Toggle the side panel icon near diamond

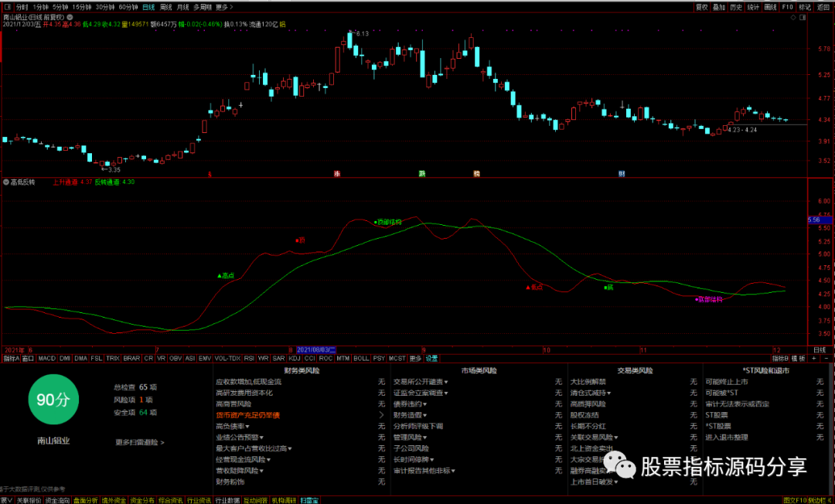tap(803, 18)
